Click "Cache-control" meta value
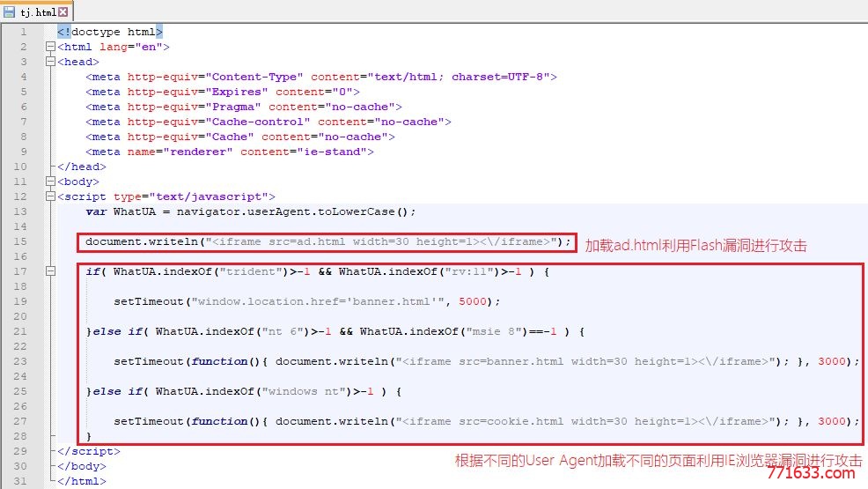868x489 pixels. pos(257,122)
